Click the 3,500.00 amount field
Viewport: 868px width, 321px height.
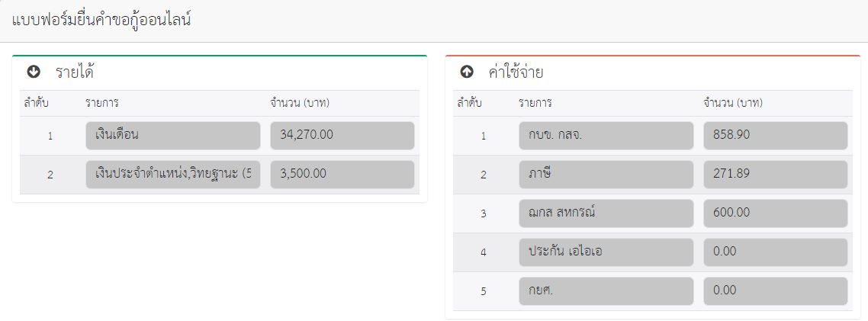(x=342, y=175)
